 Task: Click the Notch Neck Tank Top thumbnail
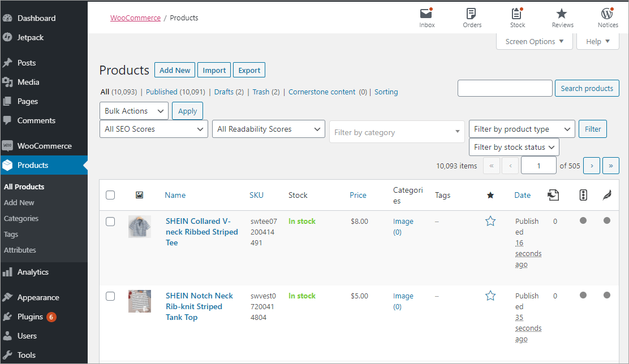[140, 301]
